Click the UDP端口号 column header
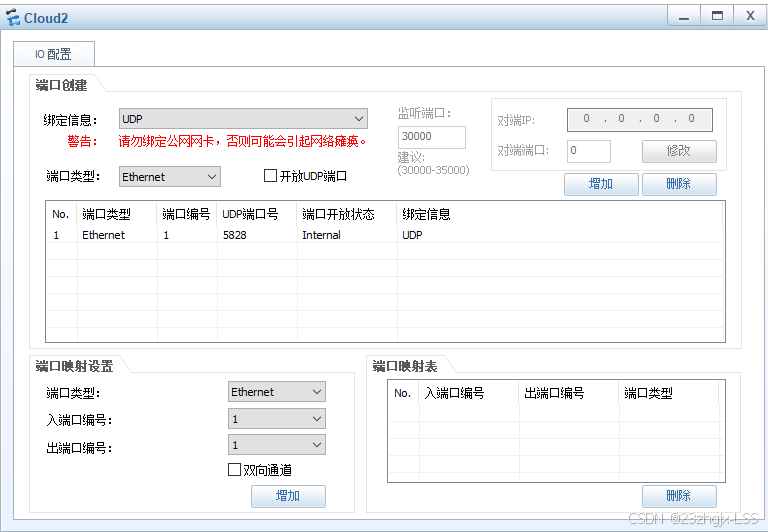The height and width of the screenshot is (532, 768). coord(257,214)
